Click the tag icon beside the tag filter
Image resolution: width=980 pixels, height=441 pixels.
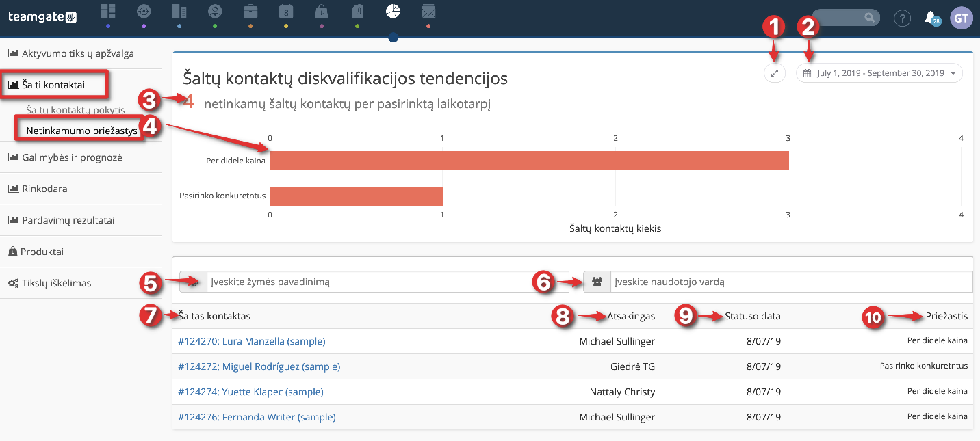click(x=193, y=282)
